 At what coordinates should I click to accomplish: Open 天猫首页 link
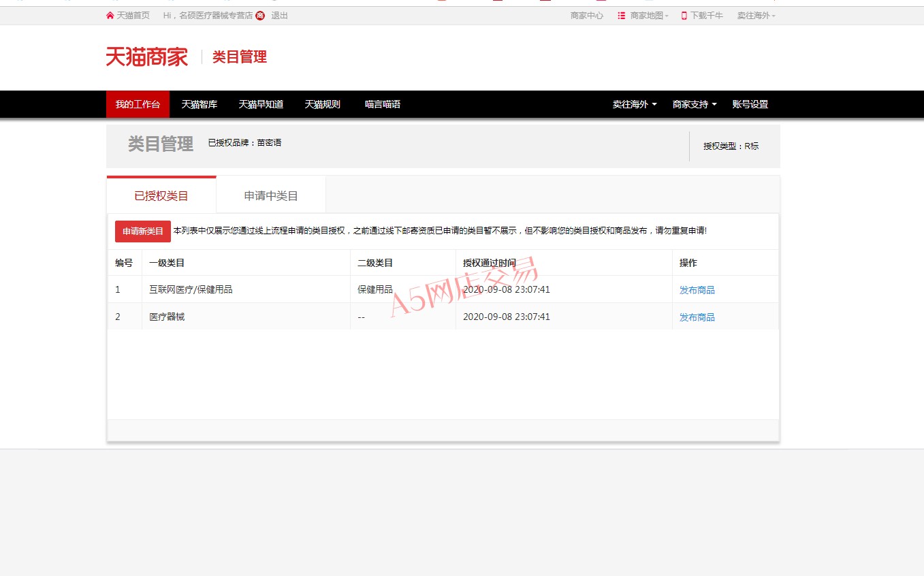tap(133, 16)
